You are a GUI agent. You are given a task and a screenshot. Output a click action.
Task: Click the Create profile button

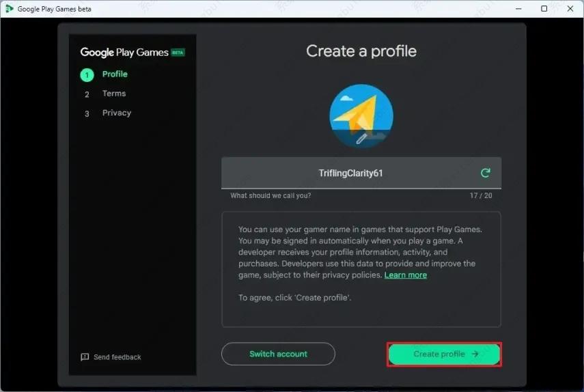click(444, 354)
